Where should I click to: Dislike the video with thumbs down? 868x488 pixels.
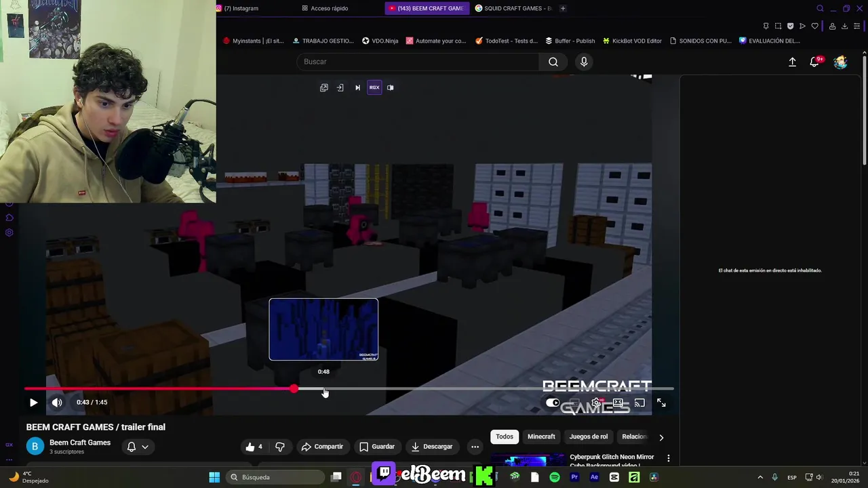pyautogui.click(x=279, y=447)
